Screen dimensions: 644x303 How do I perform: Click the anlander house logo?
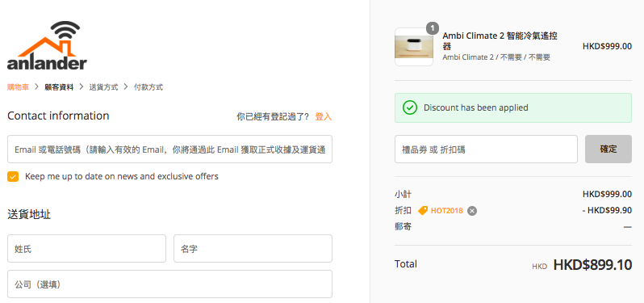click(48, 45)
